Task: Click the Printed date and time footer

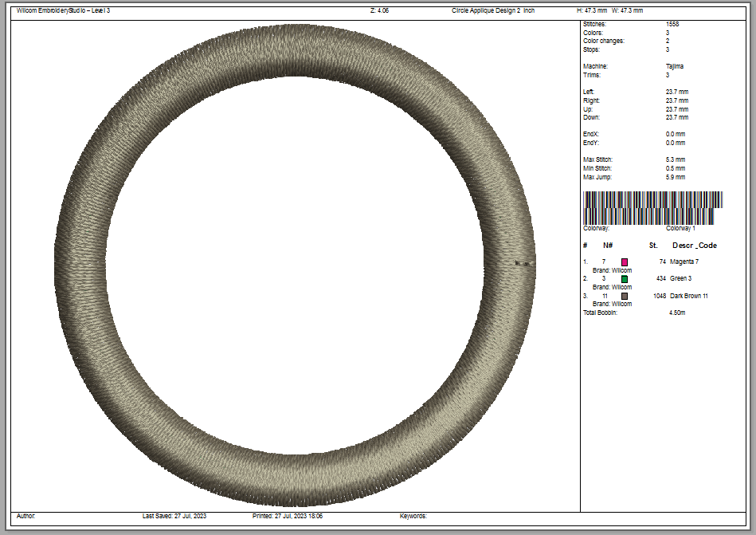Action: tap(288, 517)
